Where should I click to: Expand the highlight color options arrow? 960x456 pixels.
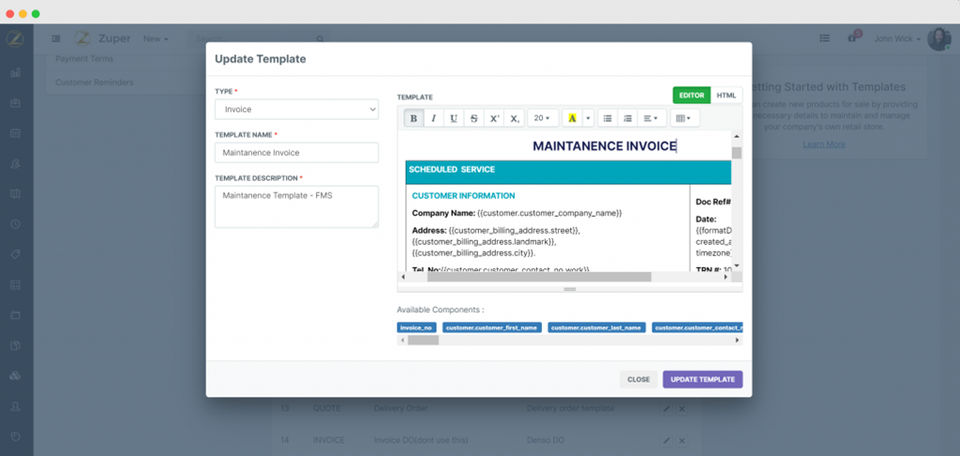click(x=588, y=118)
